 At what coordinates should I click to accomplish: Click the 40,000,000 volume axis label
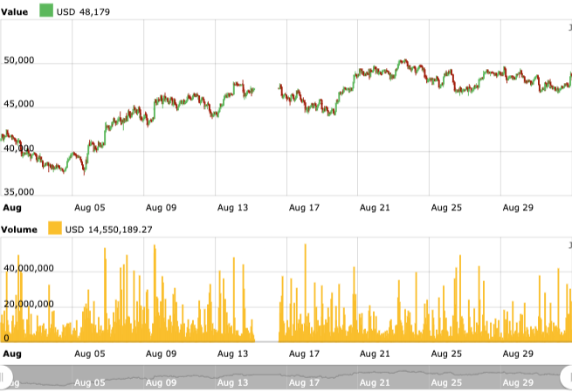(x=30, y=269)
